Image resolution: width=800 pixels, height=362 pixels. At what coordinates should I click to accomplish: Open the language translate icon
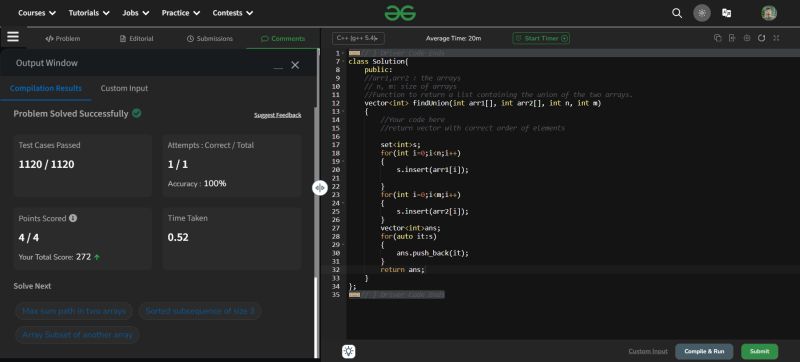pyautogui.click(x=727, y=13)
